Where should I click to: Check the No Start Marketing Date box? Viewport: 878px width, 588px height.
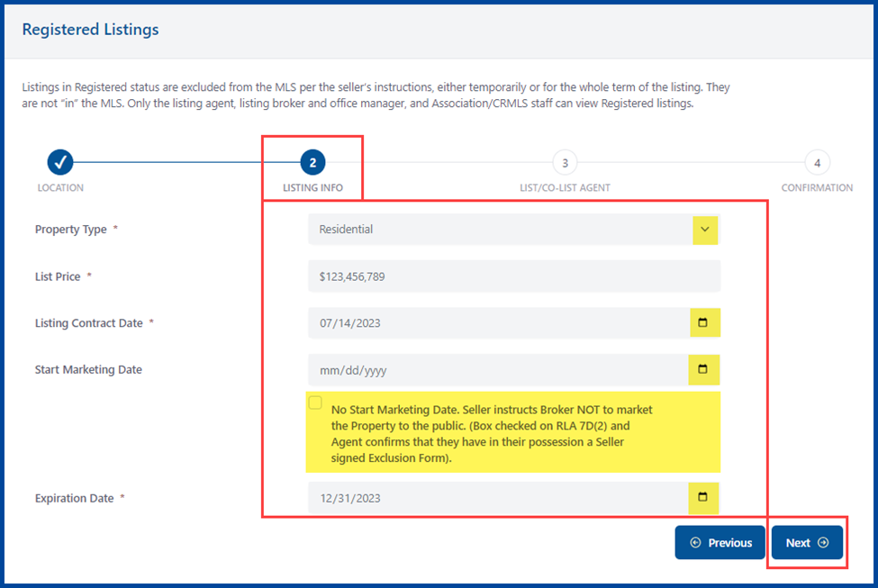tap(315, 403)
